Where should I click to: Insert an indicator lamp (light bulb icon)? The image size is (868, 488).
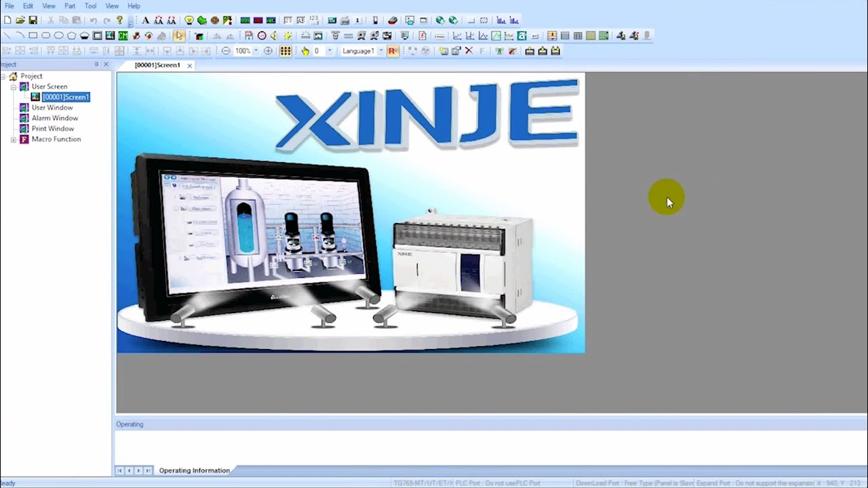click(x=189, y=20)
